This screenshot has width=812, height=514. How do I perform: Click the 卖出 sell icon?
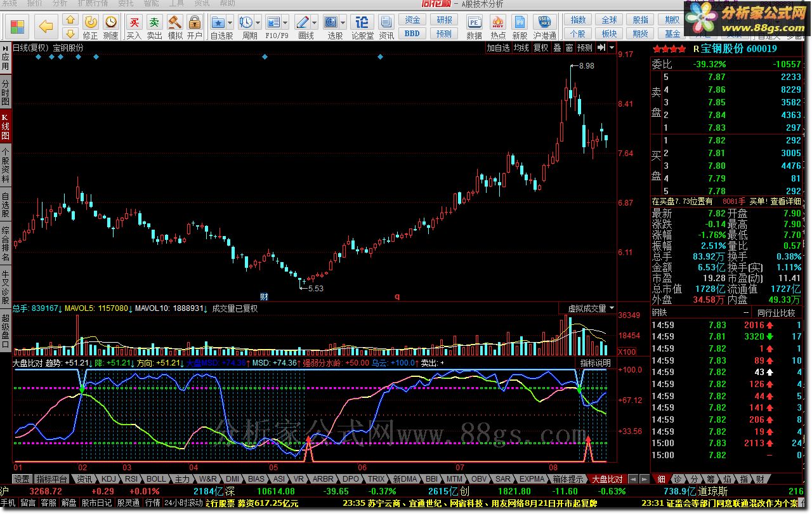pyautogui.click(x=154, y=27)
